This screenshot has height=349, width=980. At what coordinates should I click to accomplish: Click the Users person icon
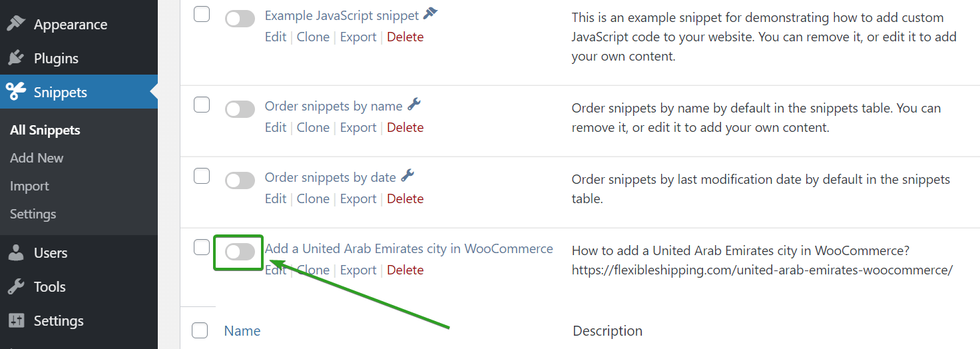16,253
